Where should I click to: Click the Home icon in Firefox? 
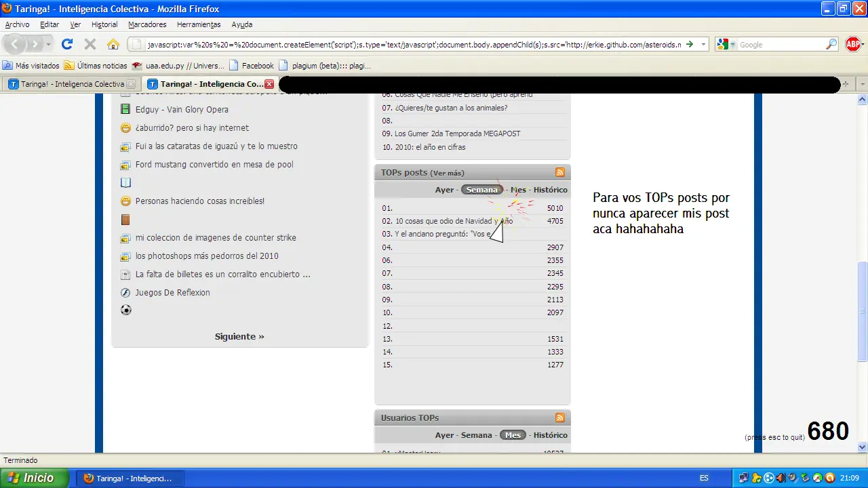click(x=113, y=44)
